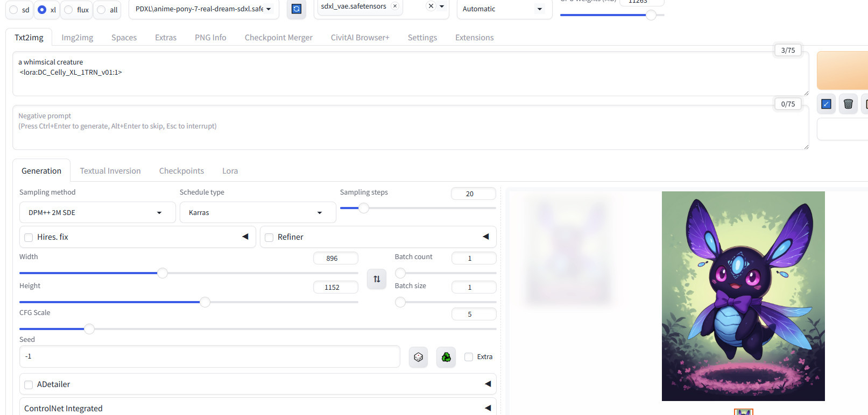Click the Batch size slider handle
The image size is (868, 415).
[400, 302]
